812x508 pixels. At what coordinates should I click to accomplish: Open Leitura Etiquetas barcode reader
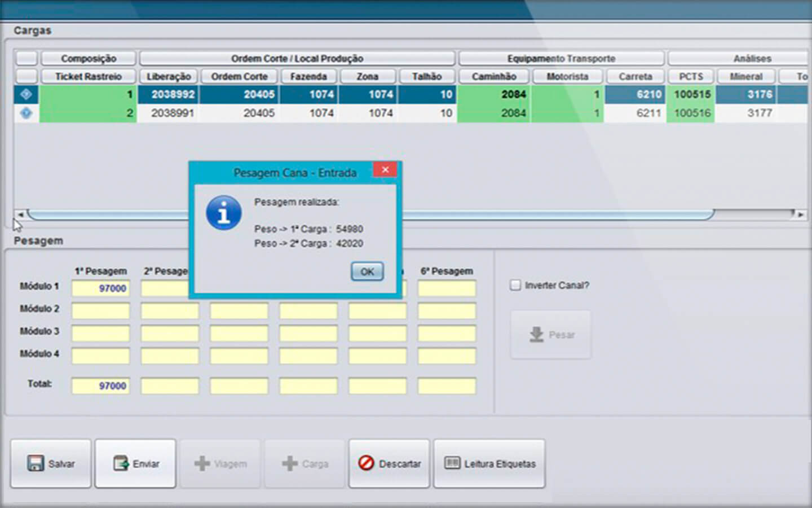pos(489,464)
